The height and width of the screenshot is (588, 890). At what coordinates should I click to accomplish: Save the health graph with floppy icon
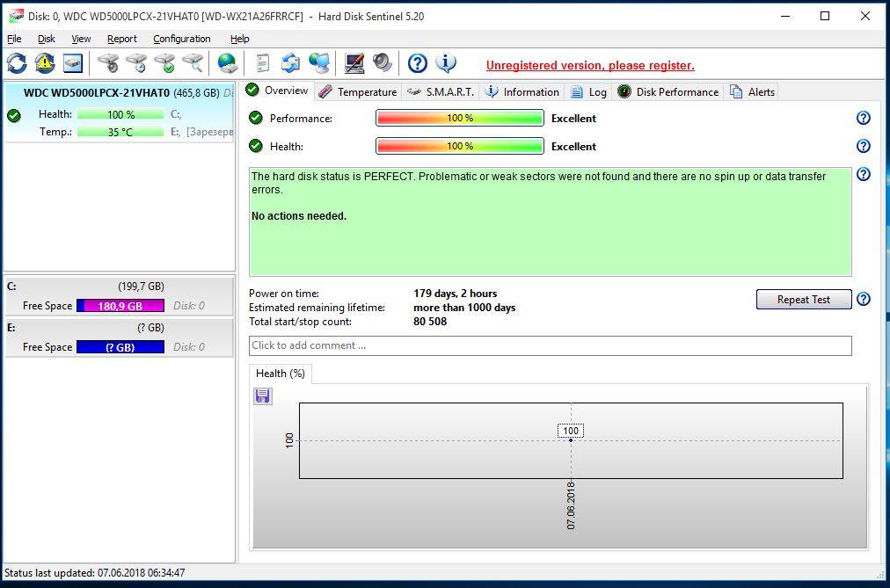[x=262, y=396]
